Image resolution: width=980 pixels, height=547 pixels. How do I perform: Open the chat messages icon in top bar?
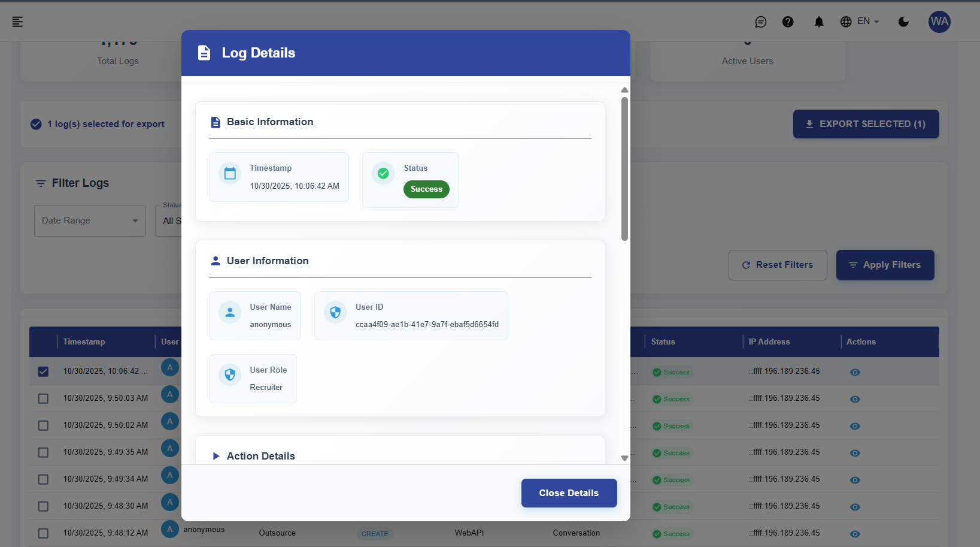click(760, 22)
